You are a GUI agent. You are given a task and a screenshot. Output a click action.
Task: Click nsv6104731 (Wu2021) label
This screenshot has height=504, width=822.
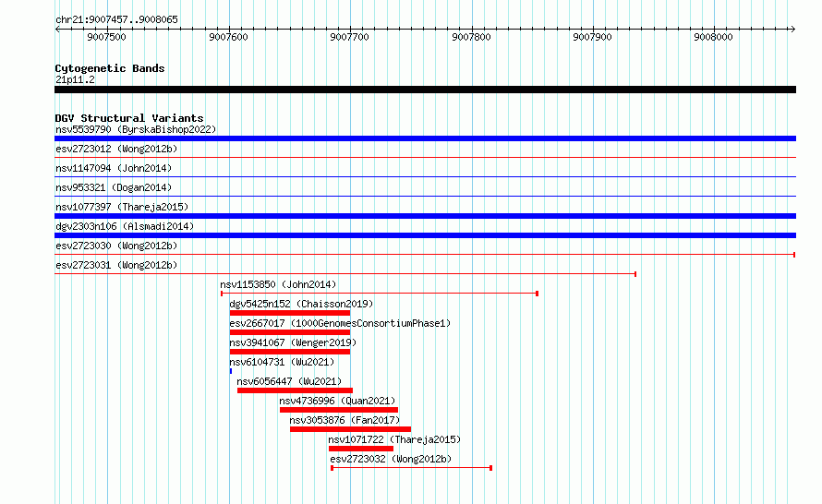[282, 362]
